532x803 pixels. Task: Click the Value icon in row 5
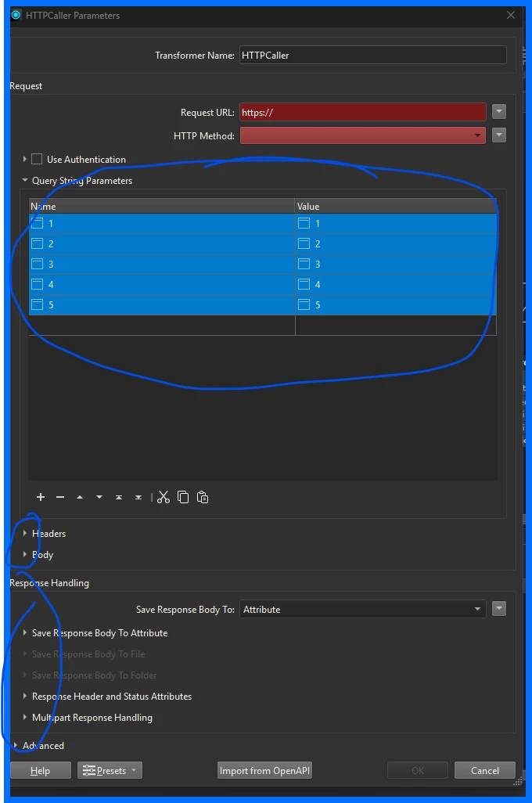click(304, 304)
